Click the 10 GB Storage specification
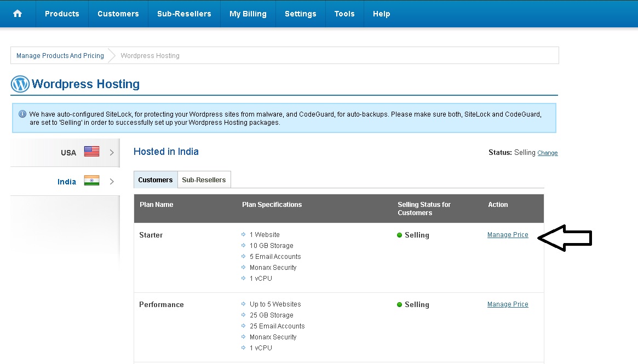The image size is (638, 364). coord(272,246)
